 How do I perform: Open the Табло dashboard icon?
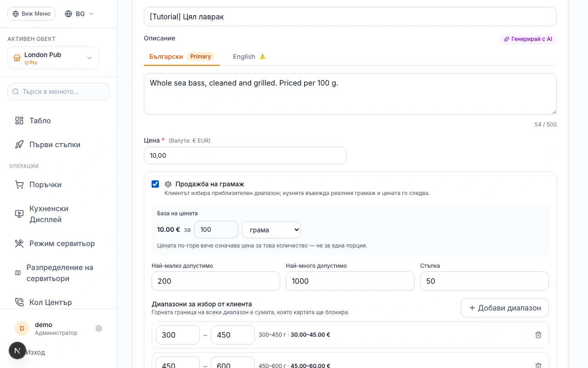pyautogui.click(x=19, y=121)
